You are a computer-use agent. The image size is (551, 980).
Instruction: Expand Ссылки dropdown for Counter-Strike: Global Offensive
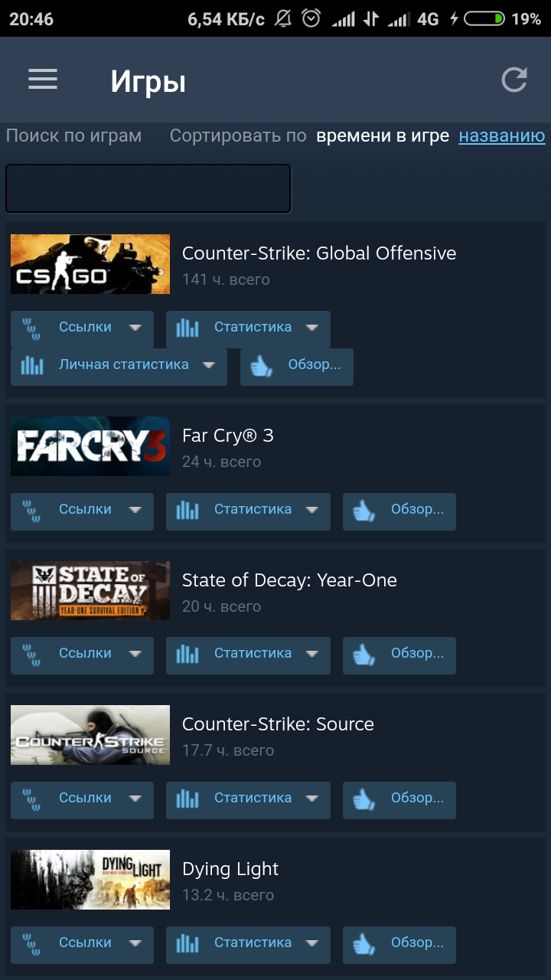click(x=135, y=328)
